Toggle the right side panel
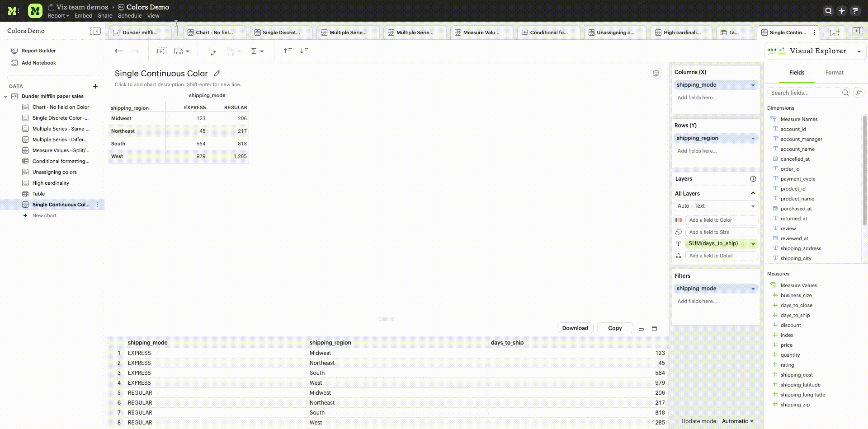Viewport: 868px width, 429px height. coord(857,31)
